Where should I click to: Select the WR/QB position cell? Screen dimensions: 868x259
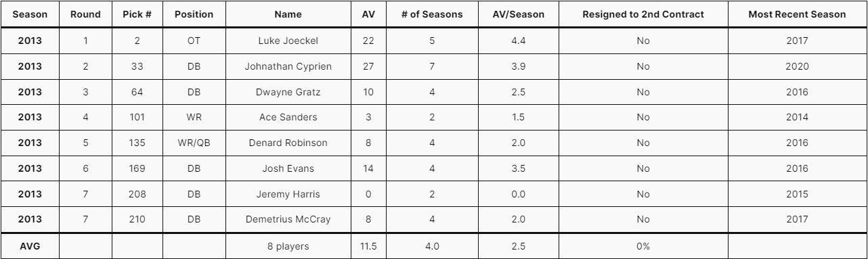tap(194, 143)
